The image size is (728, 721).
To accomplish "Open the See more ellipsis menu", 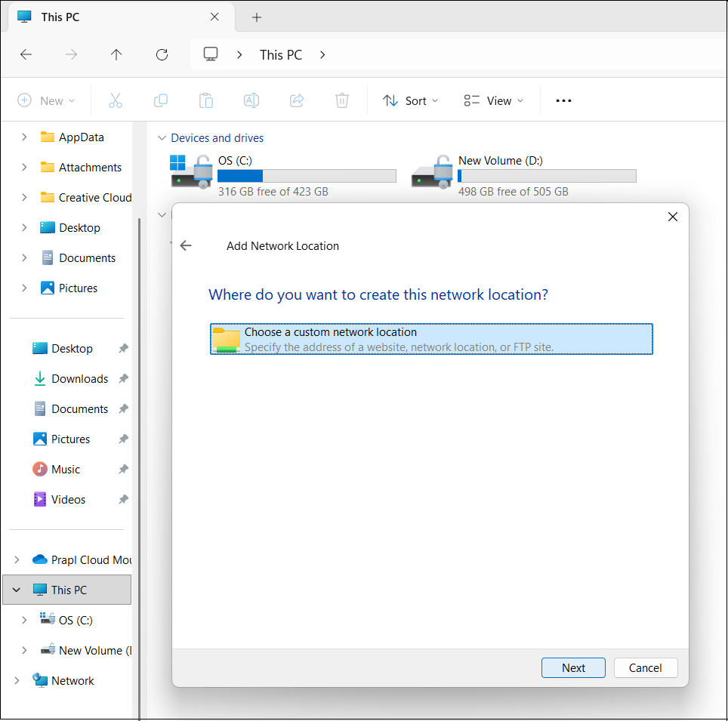I will click(563, 100).
